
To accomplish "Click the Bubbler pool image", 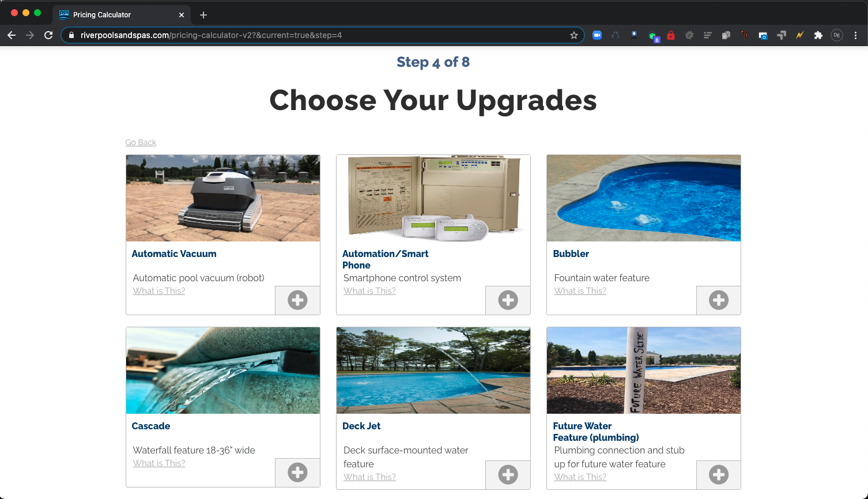I will pyautogui.click(x=644, y=198).
